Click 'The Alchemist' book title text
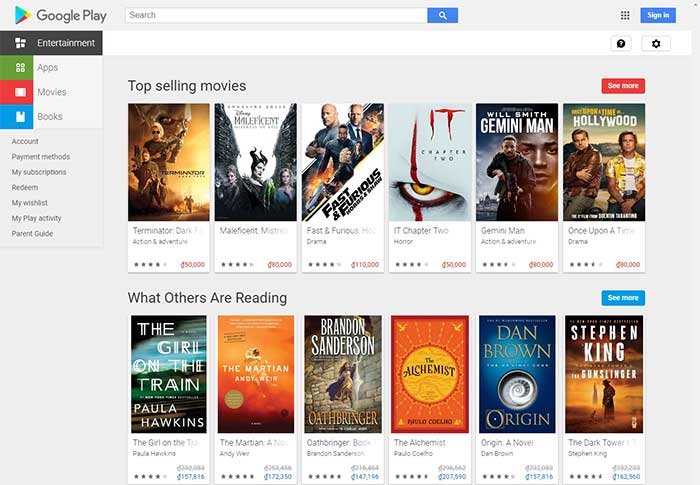The width and height of the screenshot is (700, 485). pyautogui.click(x=420, y=443)
